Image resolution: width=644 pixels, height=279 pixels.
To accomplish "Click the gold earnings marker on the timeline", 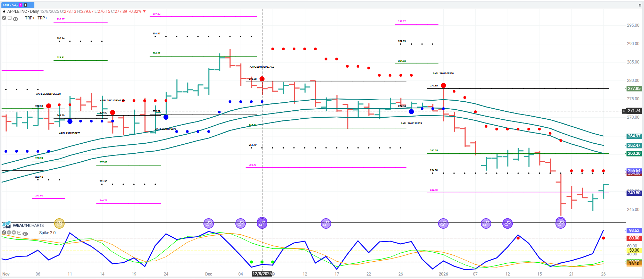I will pos(59,223).
